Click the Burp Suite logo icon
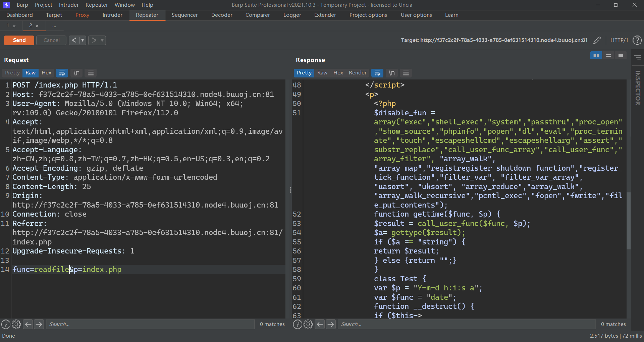 pos(7,5)
